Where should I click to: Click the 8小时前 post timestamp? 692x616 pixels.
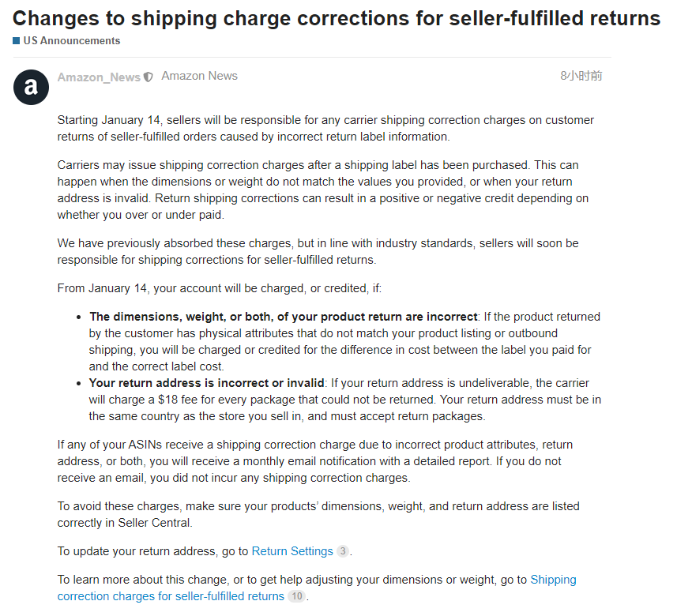[x=581, y=76]
